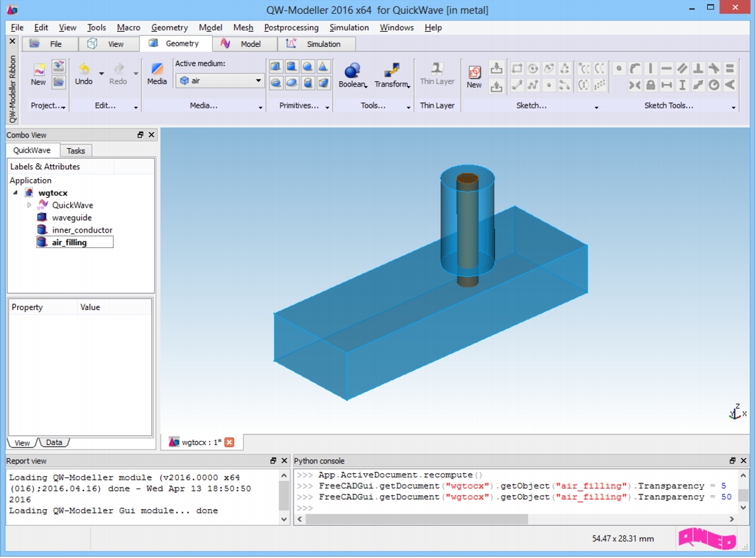Select inner_conductor in the model tree
The height and width of the screenshot is (558, 756).
click(82, 230)
